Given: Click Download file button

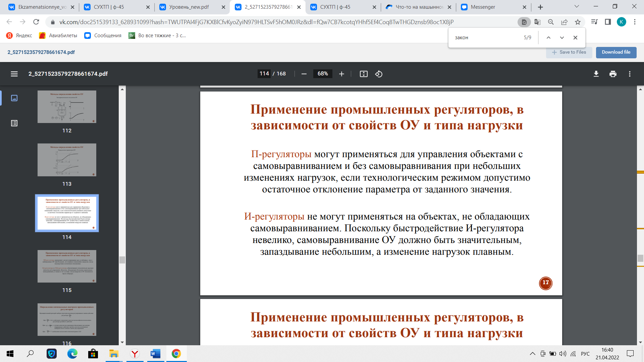Looking at the screenshot, I should tap(616, 52).
